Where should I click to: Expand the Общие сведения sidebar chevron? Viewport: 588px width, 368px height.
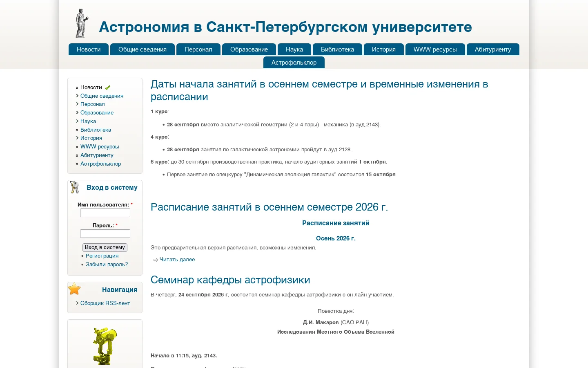tap(77, 96)
